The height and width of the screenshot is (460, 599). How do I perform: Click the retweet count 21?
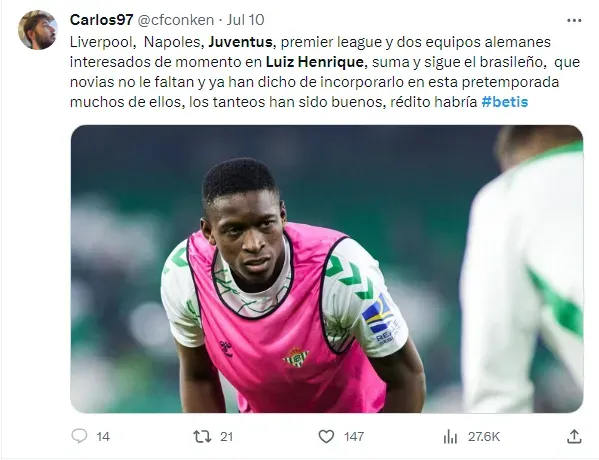click(227, 436)
